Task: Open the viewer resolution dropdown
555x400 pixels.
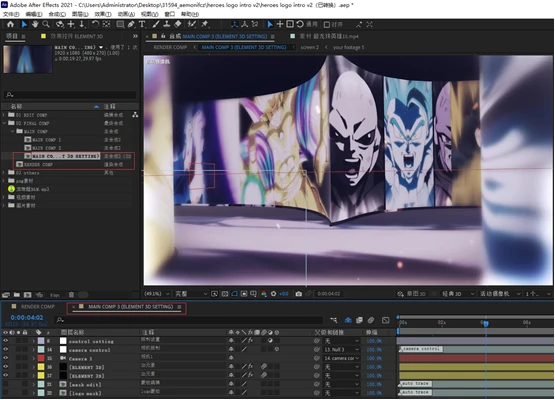Action: [191, 294]
